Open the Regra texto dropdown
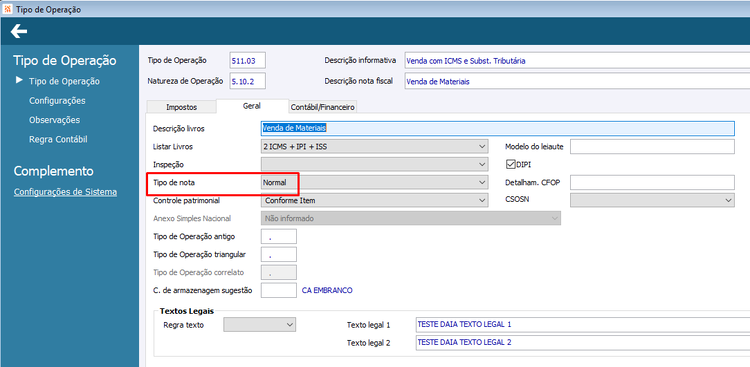Viewport: 750px width, 367px height. [x=260, y=324]
